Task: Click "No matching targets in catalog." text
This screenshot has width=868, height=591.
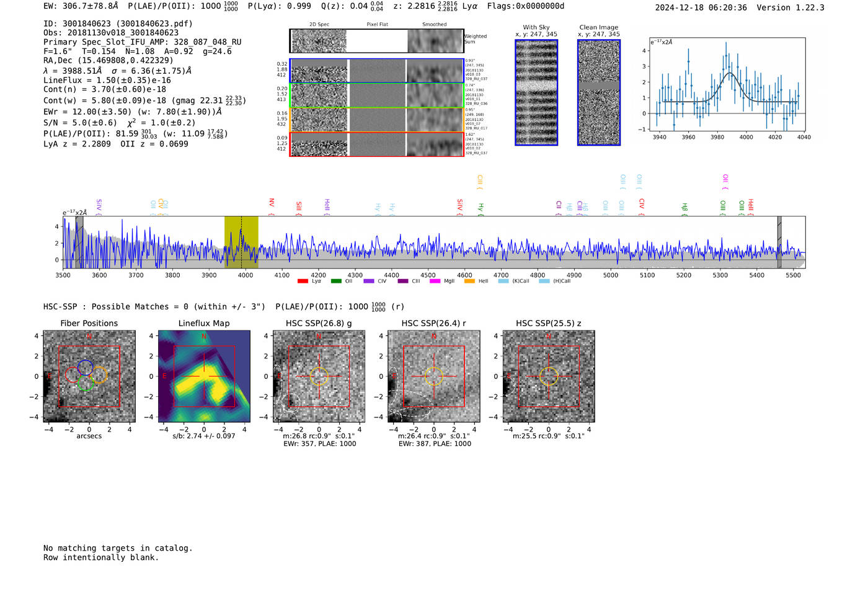Action: [x=118, y=548]
